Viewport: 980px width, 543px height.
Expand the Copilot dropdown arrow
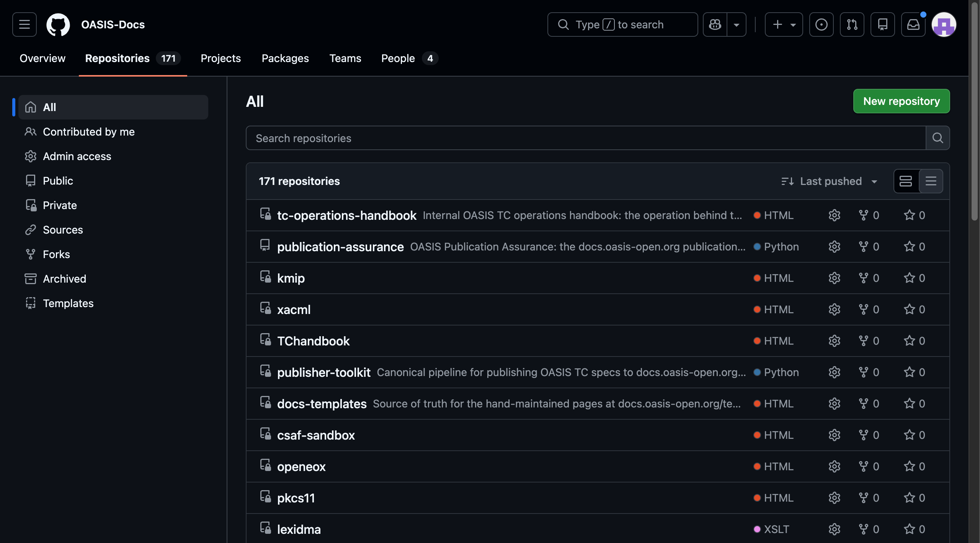tap(737, 25)
